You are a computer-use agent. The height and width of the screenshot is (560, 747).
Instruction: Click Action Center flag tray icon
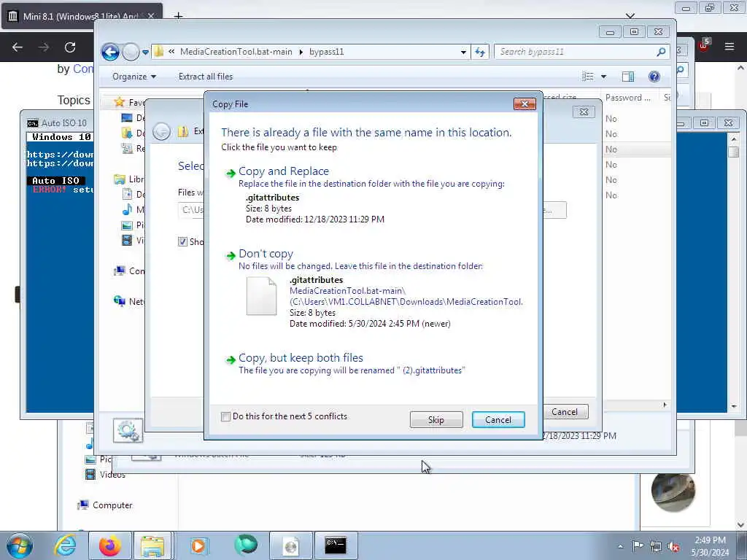(638, 546)
